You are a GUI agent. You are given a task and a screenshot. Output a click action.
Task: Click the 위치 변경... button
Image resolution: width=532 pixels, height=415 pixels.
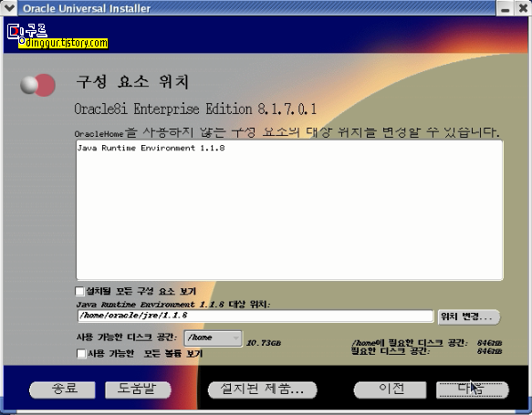click(x=468, y=316)
